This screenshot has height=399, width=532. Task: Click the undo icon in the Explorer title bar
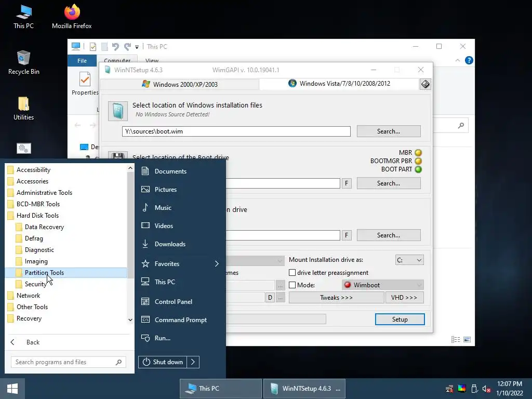[115, 46]
